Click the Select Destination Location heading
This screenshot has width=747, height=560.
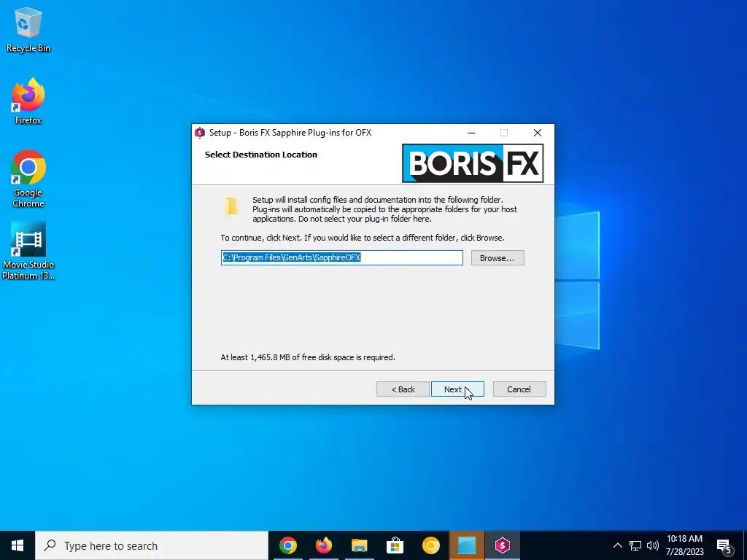(260, 155)
